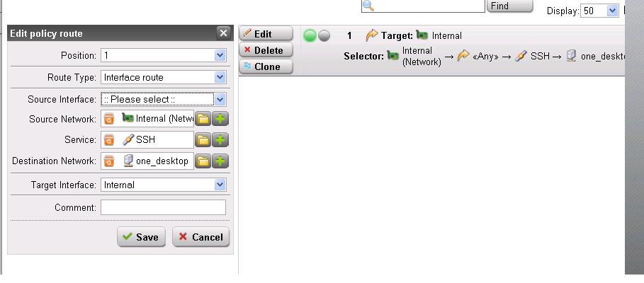Click the «Any» arrow icon in selector
The height and width of the screenshot is (283, 644).
463,56
